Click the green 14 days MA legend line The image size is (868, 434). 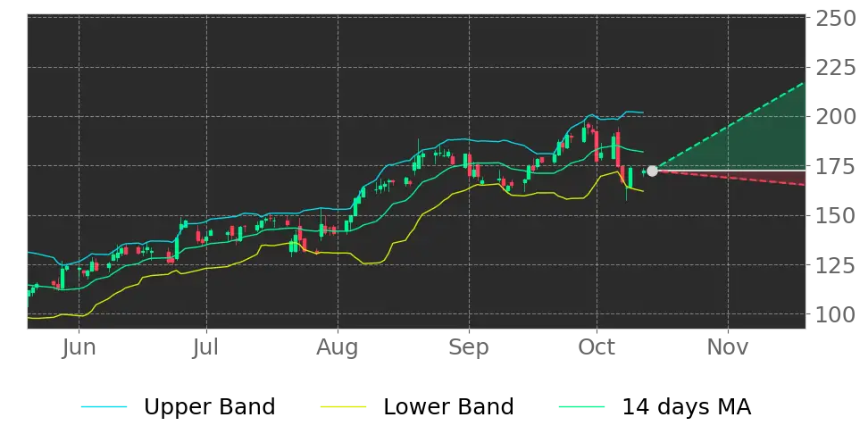tap(582, 407)
